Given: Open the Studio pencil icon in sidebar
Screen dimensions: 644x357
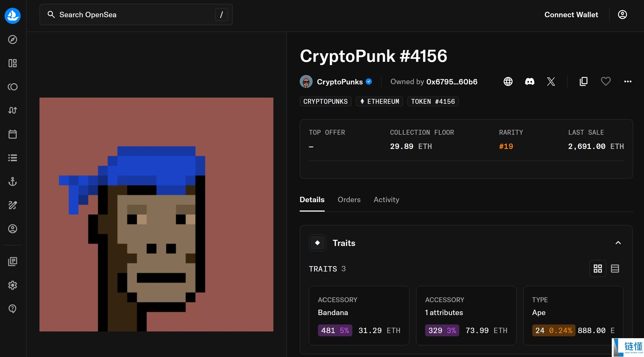Looking at the screenshot, I should [13, 205].
